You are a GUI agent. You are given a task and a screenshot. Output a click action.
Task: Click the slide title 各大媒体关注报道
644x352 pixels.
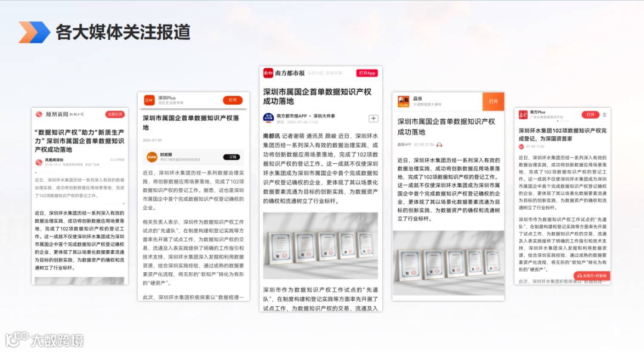pyautogui.click(x=123, y=32)
